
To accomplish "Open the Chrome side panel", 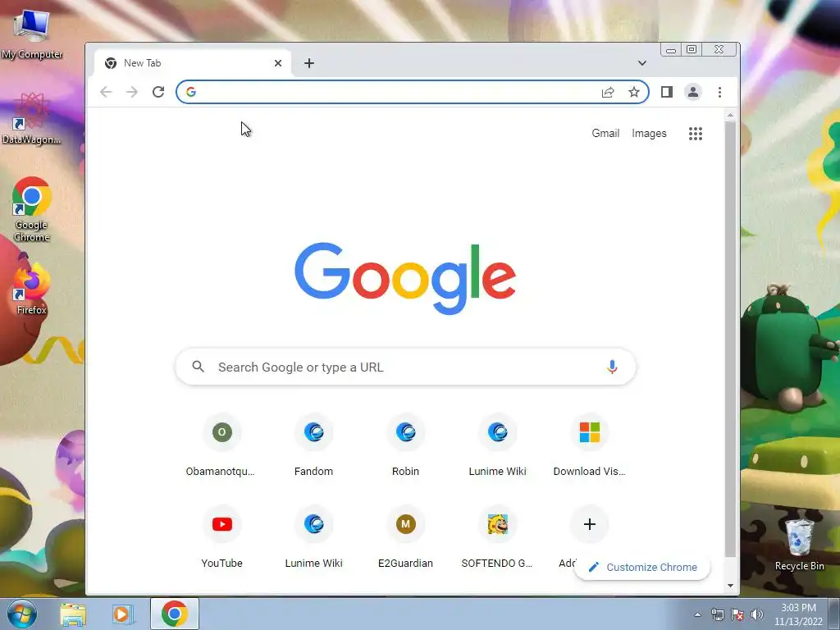I will [x=666, y=92].
